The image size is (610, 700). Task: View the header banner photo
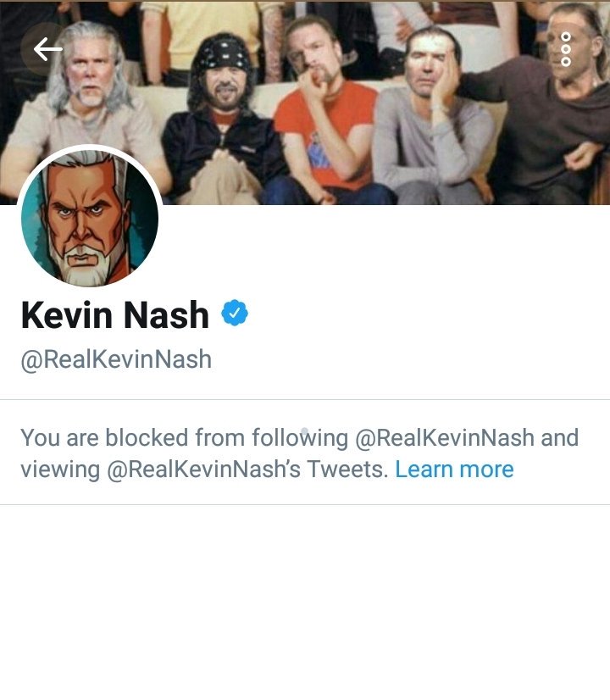pyautogui.click(x=305, y=103)
